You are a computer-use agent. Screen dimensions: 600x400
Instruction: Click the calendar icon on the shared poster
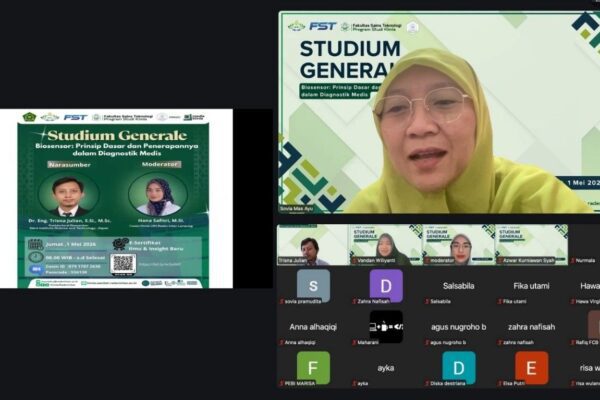[36, 244]
